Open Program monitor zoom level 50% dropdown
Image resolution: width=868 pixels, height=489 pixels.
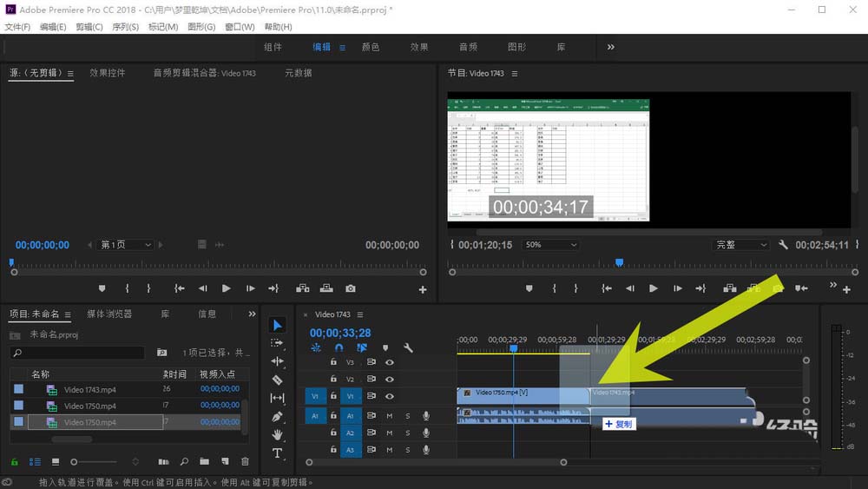coord(550,244)
